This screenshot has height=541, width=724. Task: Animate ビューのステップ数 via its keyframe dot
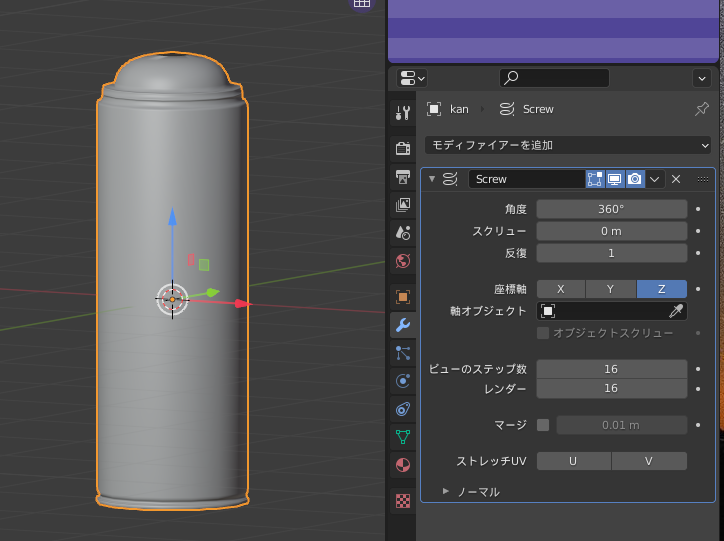[x=698, y=369]
